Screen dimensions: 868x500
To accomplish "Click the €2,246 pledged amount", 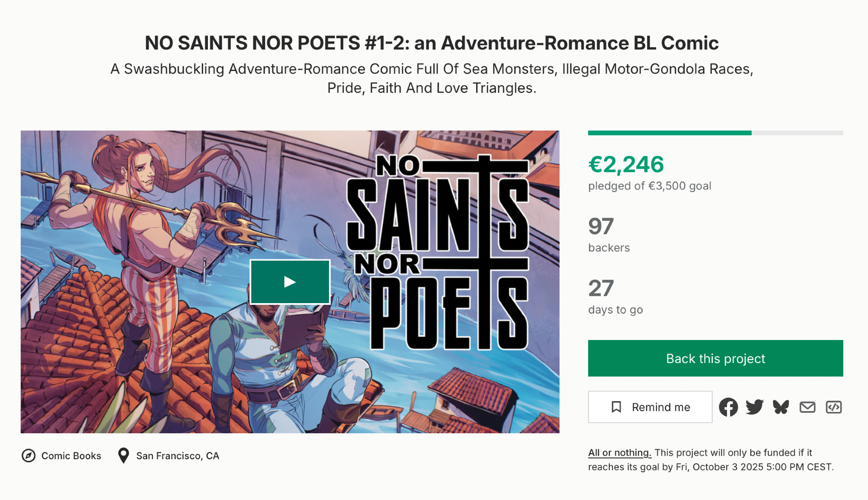I will click(x=626, y=164).
